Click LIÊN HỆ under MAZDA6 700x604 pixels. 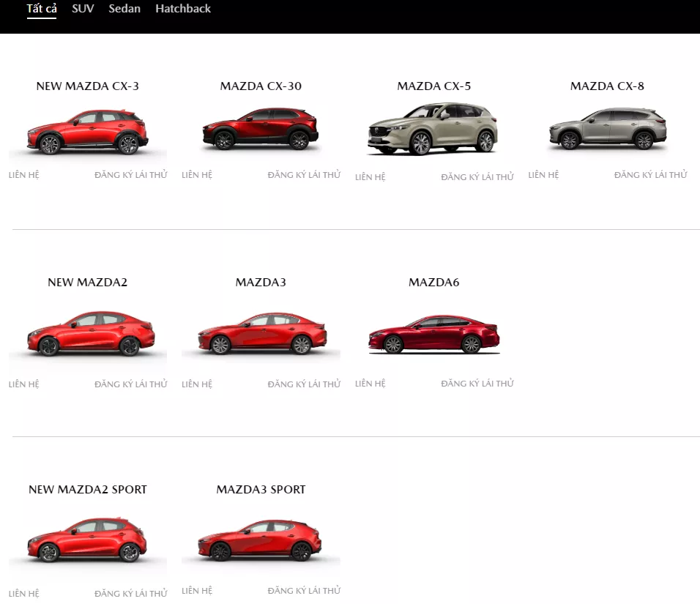pyautogui.click(x=370, y=383)
